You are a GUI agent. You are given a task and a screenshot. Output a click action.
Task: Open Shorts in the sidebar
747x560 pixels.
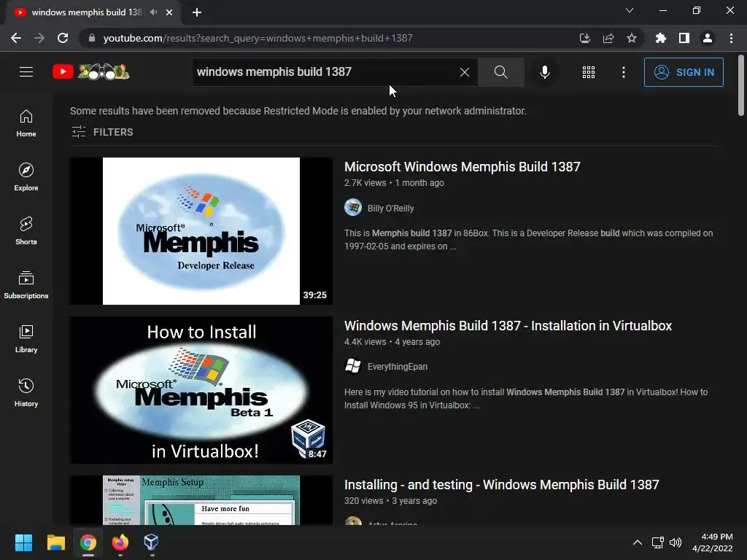[26, 230]
